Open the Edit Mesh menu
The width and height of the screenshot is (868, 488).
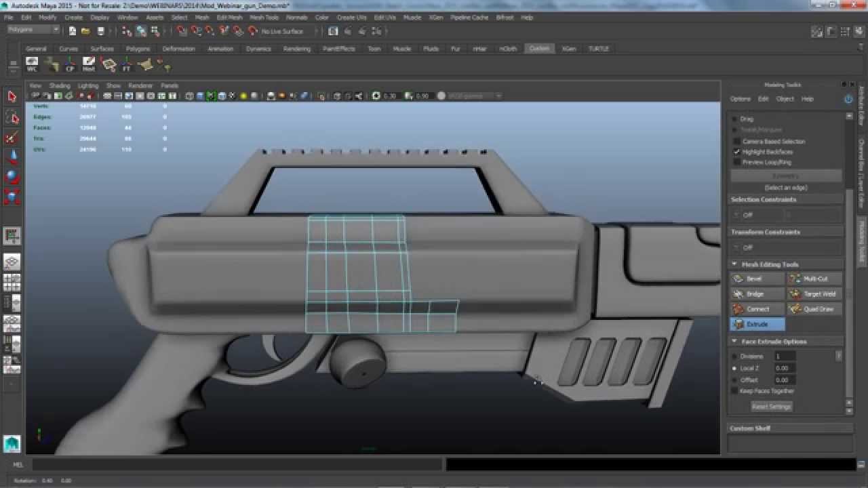(229, 18)
